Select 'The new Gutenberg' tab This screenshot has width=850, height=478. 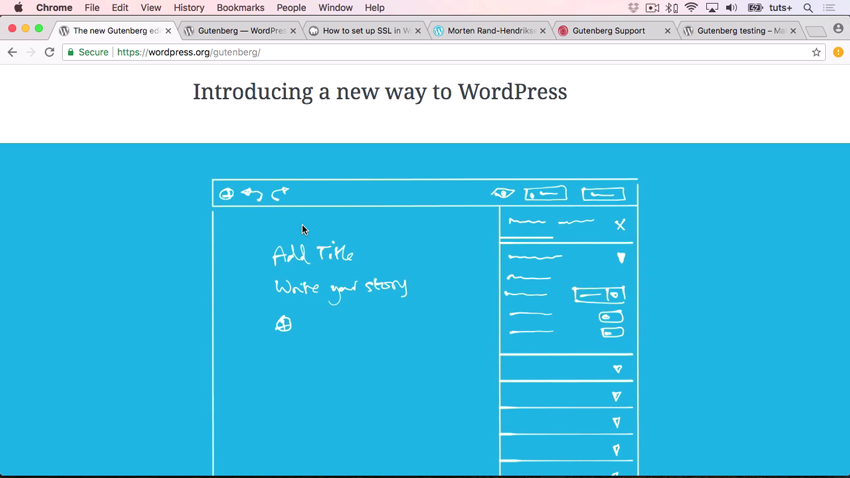click(115, 31)
